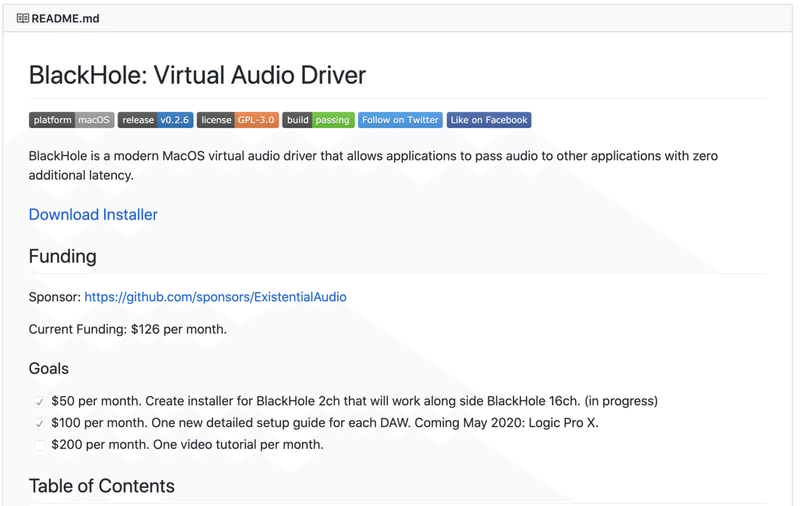Viewport: 800px width, 506px height.
Task: Click the Funding heading
Action: click(x=62, y=256)
